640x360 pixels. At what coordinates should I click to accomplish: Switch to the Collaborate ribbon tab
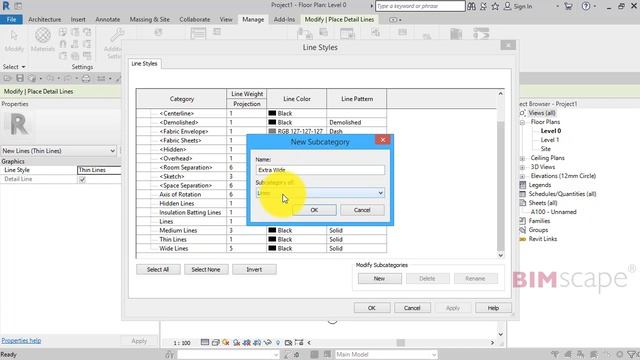click(195, 19)
